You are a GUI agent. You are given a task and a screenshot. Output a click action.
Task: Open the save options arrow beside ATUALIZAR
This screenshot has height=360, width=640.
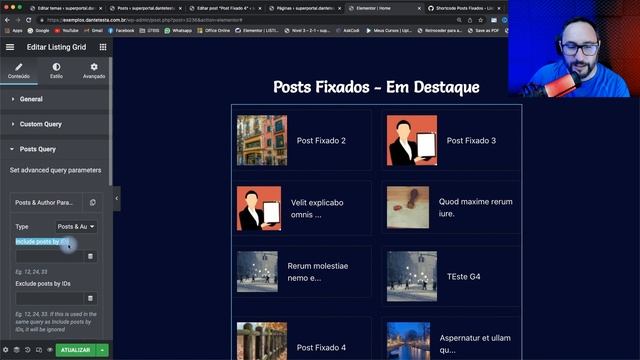(x=102, y=350)
